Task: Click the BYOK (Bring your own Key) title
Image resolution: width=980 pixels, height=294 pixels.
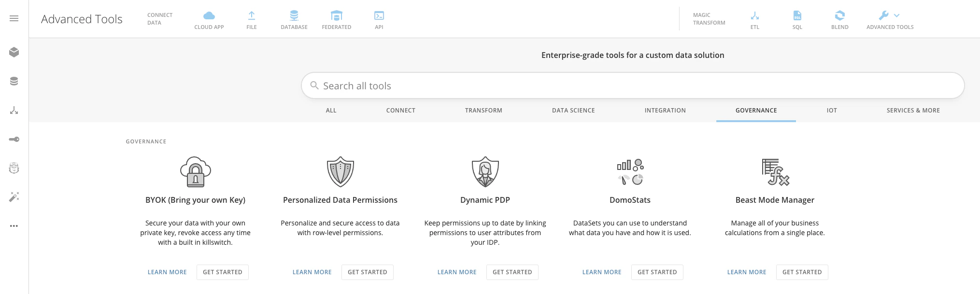Action: click(196, 200)
